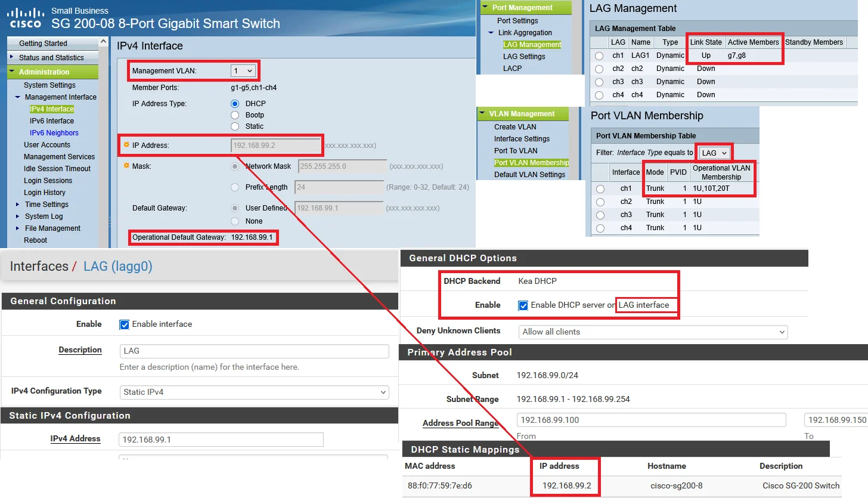
Task: Expand the File Management tree node
Action: [x=18, y=228]
